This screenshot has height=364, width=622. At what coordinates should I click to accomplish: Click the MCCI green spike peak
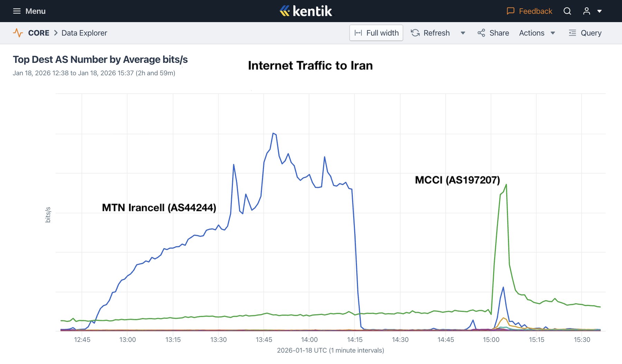506,185
